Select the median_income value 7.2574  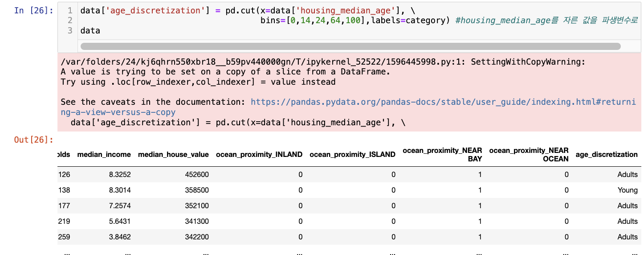[x=120, y=206]
